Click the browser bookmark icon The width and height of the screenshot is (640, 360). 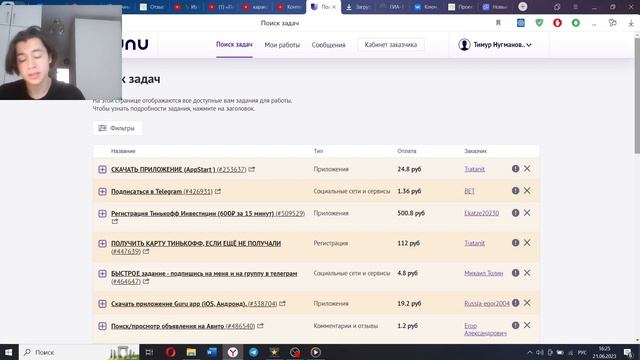pyautogui.click(x=498, y=23)
